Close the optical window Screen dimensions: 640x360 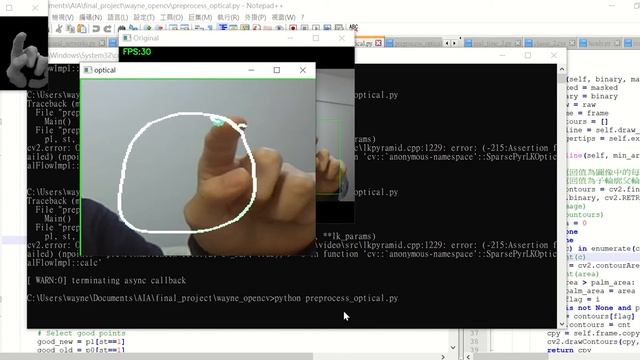[x=302, y=70]
